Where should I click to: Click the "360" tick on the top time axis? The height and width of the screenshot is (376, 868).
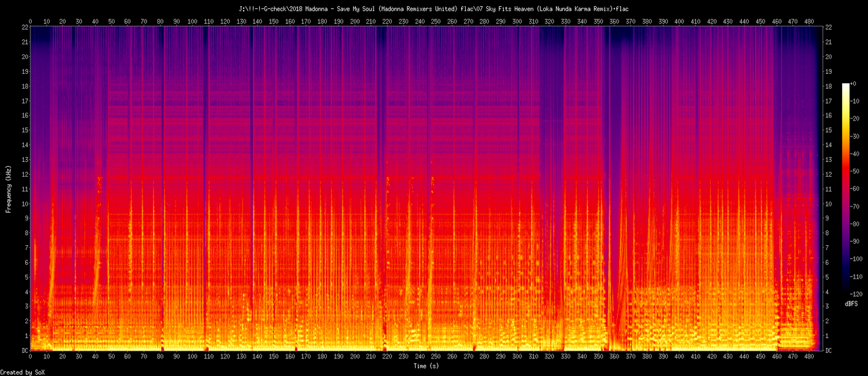616,21
